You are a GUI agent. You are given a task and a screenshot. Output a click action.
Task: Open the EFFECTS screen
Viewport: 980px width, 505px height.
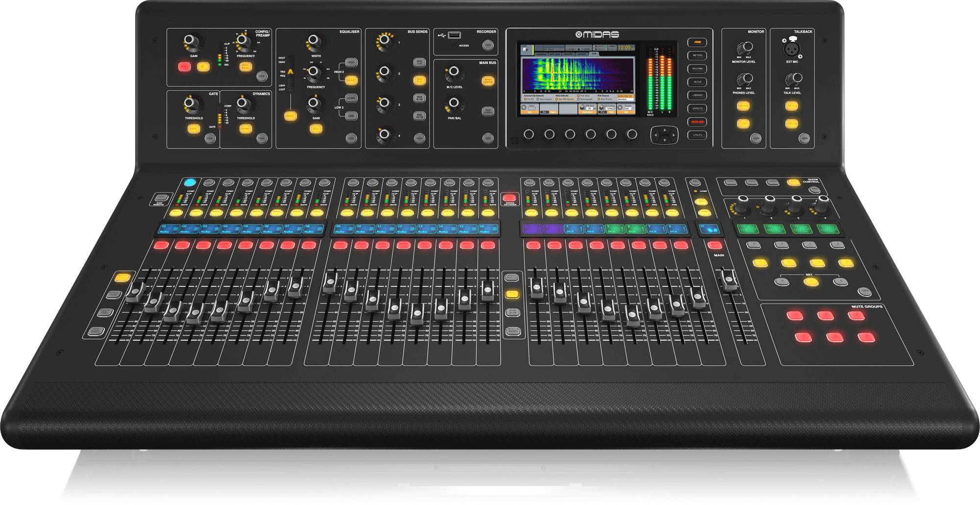(697, 108)
